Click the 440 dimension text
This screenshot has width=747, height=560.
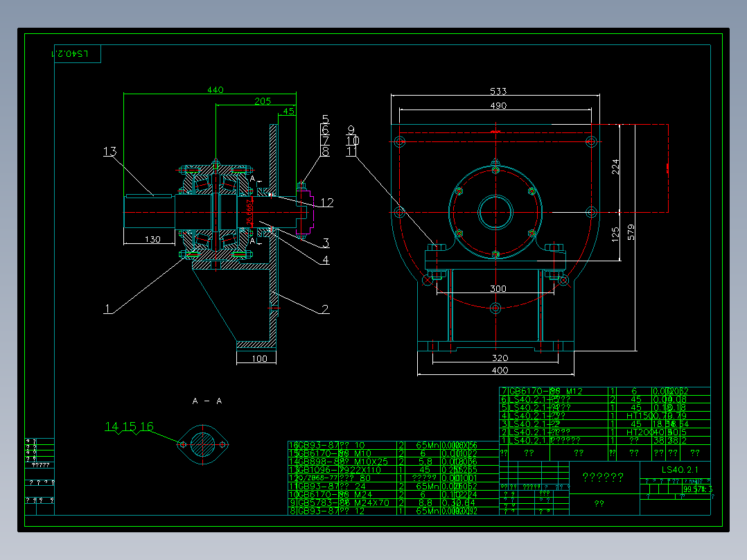tap(216, 89)
